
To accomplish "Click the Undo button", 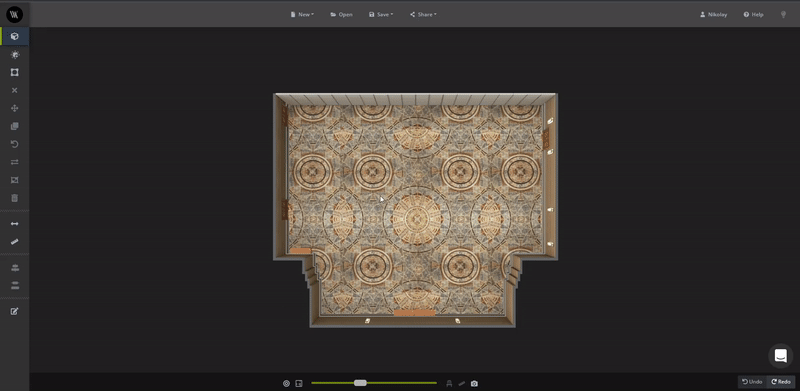I will click(752, 382).
